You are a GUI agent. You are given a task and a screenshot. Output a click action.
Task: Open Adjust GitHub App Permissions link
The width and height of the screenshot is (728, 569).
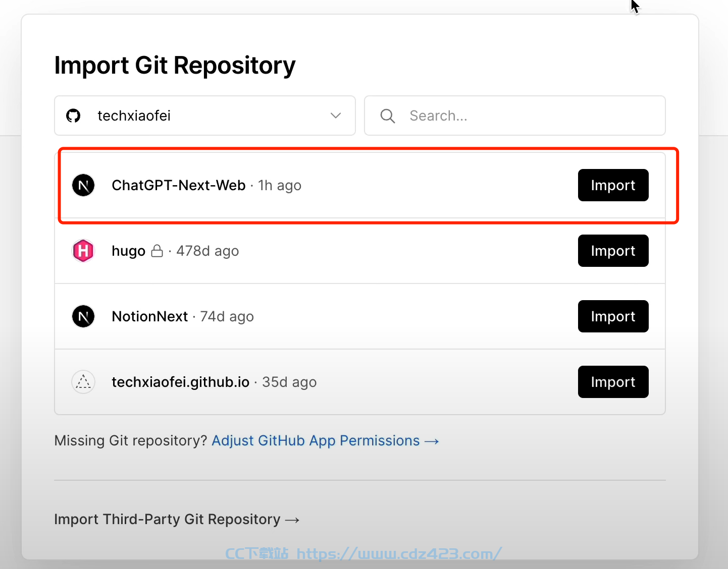click(x=325, y=441)
